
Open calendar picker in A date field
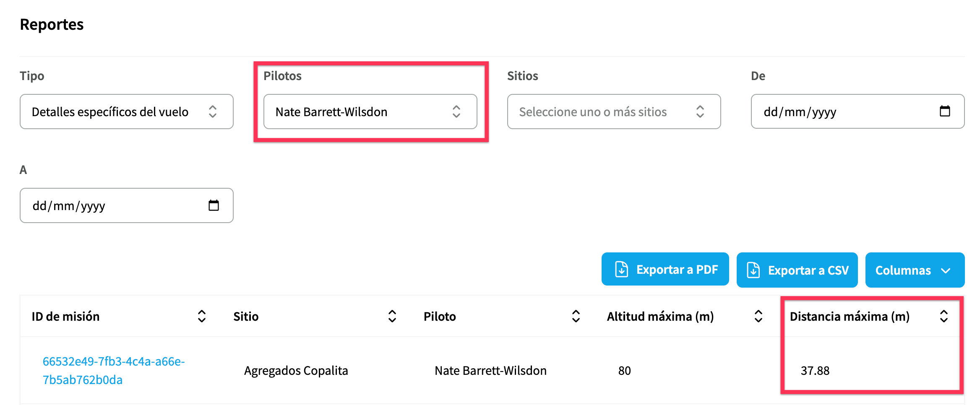coord(214,205)
